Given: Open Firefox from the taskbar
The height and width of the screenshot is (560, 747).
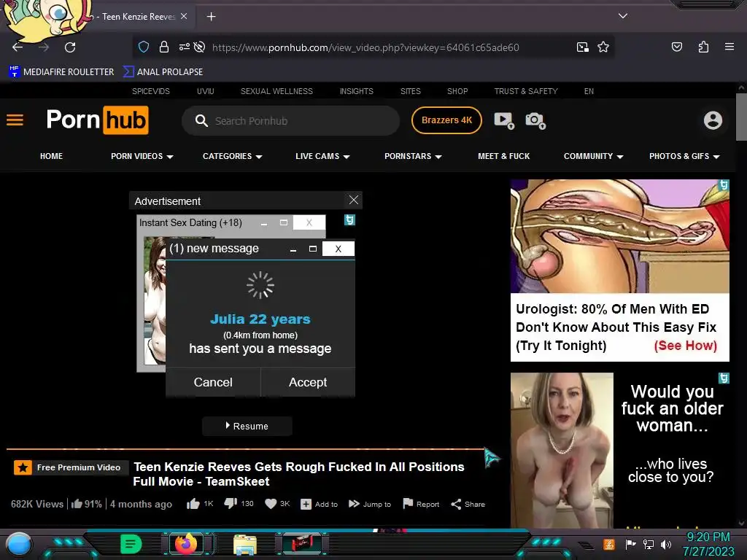Looking at the screenshot, I should [x=186, y=544].
